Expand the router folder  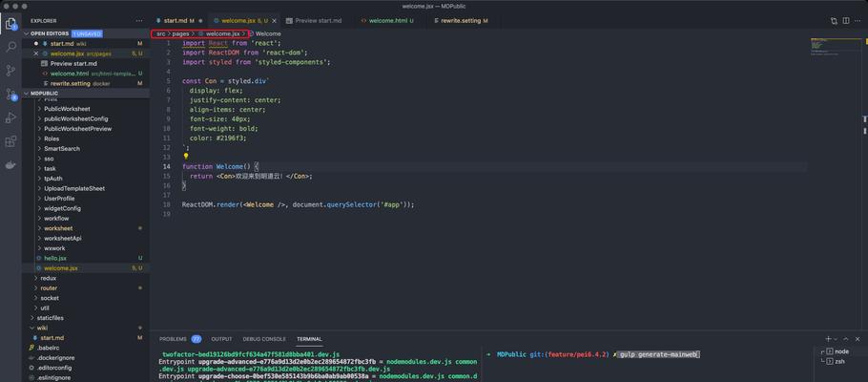[x=49, y=287]
